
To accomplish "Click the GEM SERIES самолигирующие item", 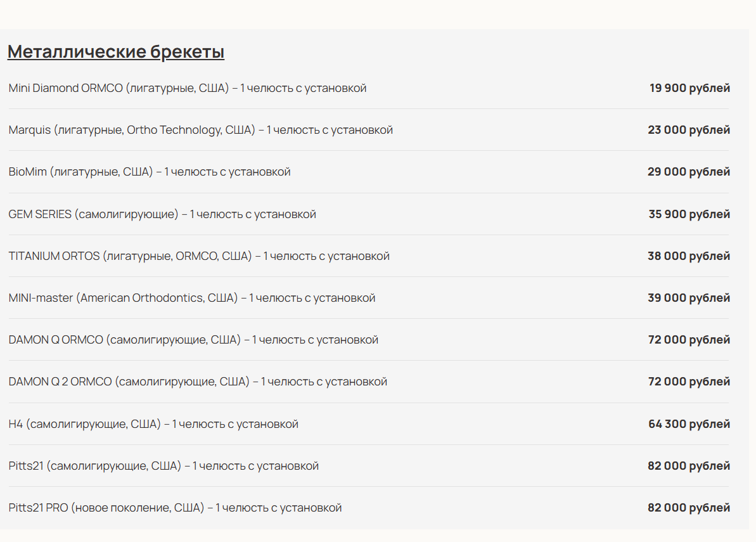I will (x=162, y=214).
